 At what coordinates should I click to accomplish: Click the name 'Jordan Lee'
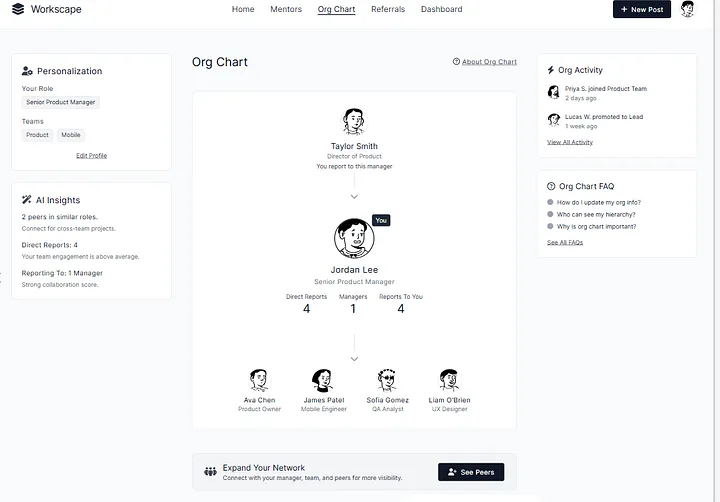click(354, 270)
